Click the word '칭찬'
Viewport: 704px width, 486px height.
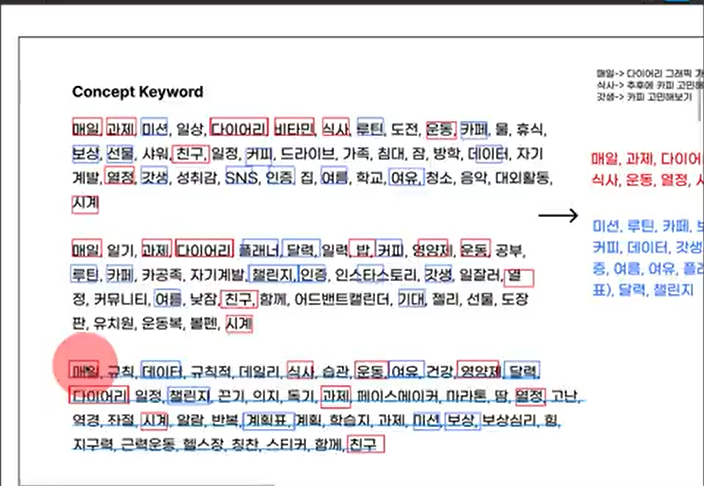click(245, 445)
